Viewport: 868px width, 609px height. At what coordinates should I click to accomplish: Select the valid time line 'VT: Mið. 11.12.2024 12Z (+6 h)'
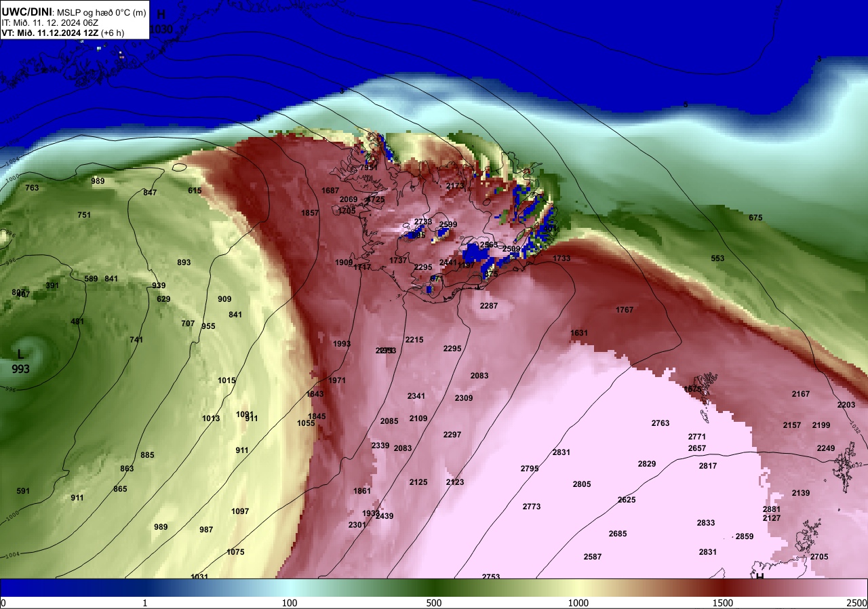[x=63, y=33]
